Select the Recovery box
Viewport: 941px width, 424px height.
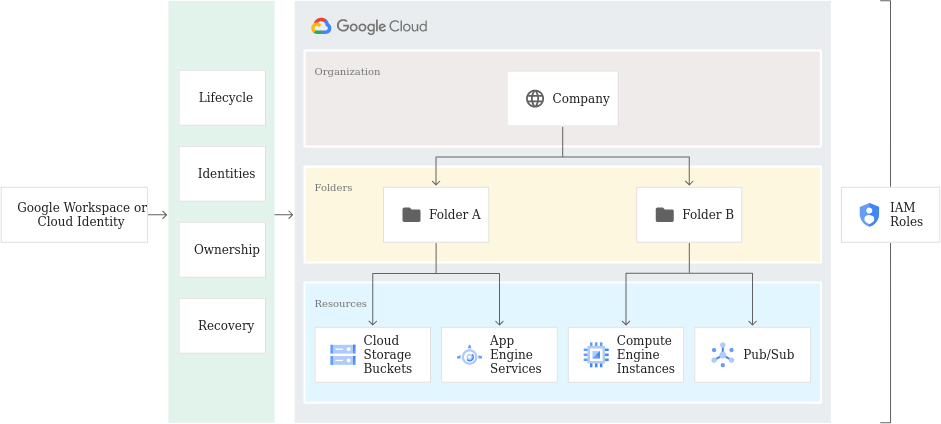pyautogui.click(x=222, y=326)
